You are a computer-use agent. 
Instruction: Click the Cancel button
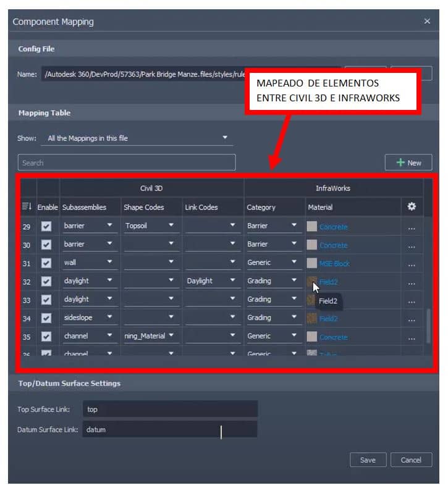[x=411, y=460]
